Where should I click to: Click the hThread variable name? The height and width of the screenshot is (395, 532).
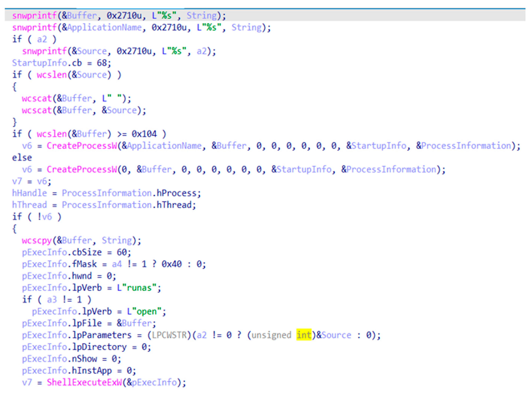[29, 205]
